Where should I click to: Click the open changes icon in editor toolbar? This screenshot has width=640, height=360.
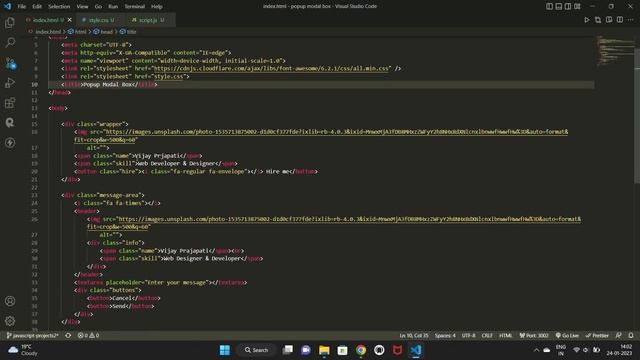point(598,20)
